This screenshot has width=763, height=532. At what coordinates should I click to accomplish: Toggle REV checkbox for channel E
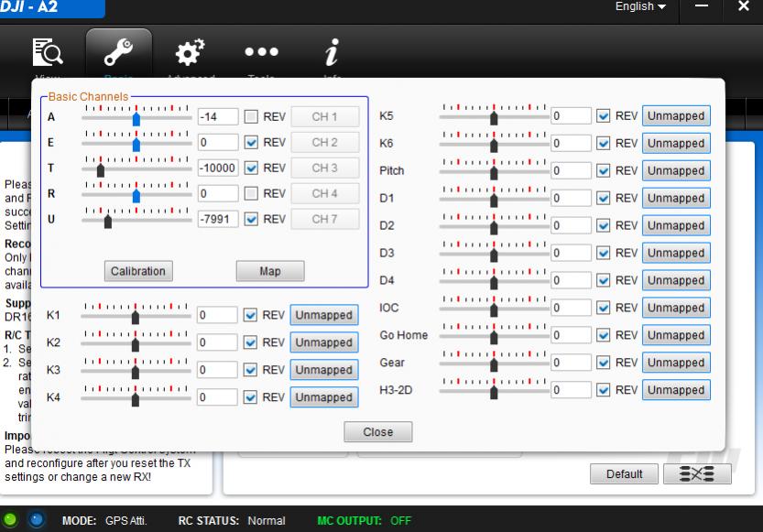pyautogui.click(x=251, y=143)
